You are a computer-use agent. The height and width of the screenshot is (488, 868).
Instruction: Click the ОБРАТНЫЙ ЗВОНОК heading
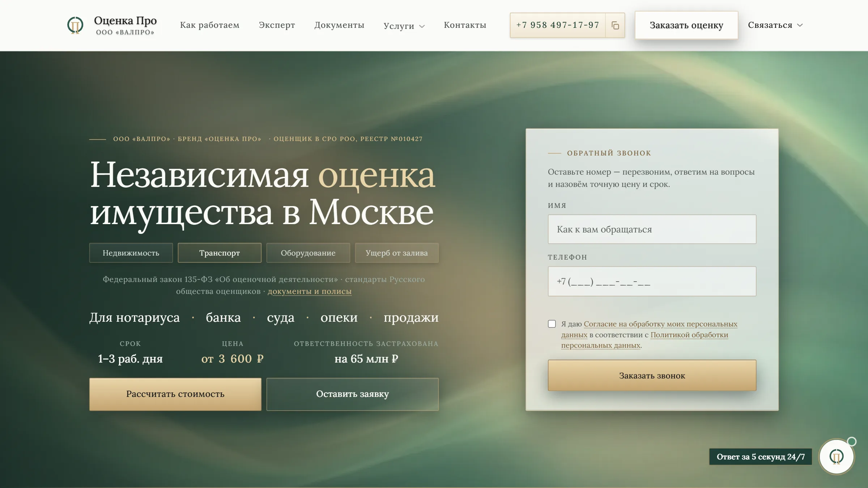pyautogui.click(x=609, y=153)
